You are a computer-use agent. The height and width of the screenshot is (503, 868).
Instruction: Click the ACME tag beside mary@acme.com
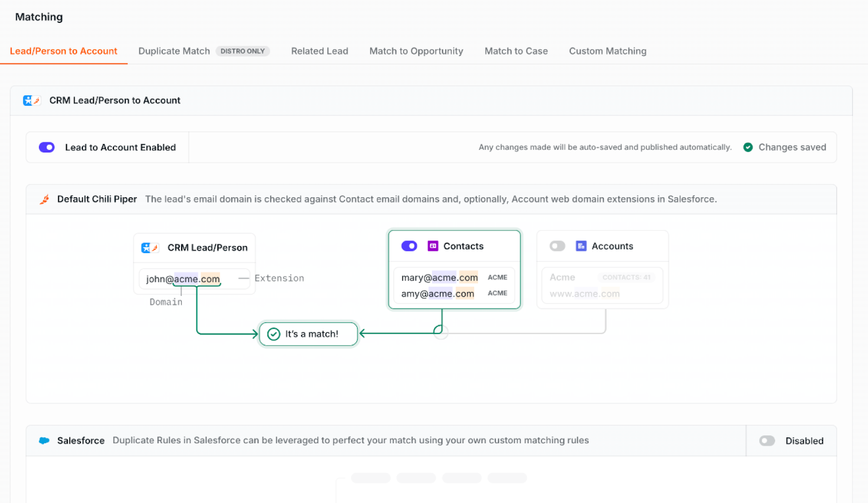click(x=497, y=277)
